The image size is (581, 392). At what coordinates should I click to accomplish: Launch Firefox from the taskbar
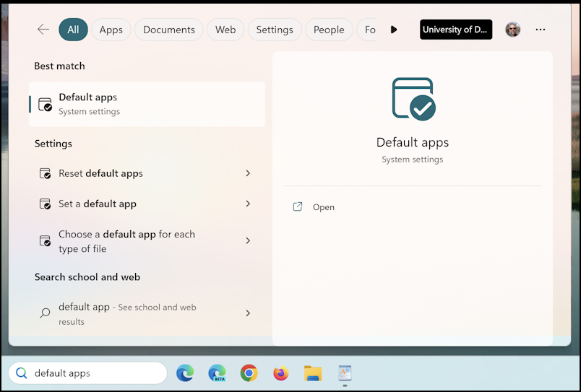click(x=281, y=373)
